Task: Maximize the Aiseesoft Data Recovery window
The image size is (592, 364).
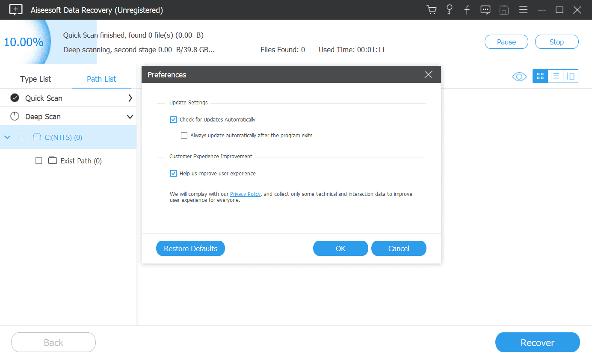Action: 559,10
